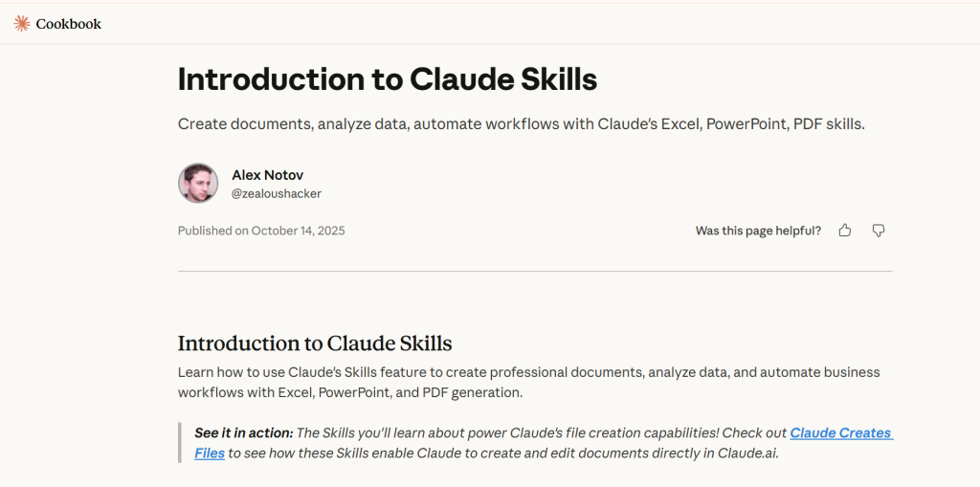The image size is (980, 487).
Task: Click the underlined 'Files' link text
Action: point(210,453)
